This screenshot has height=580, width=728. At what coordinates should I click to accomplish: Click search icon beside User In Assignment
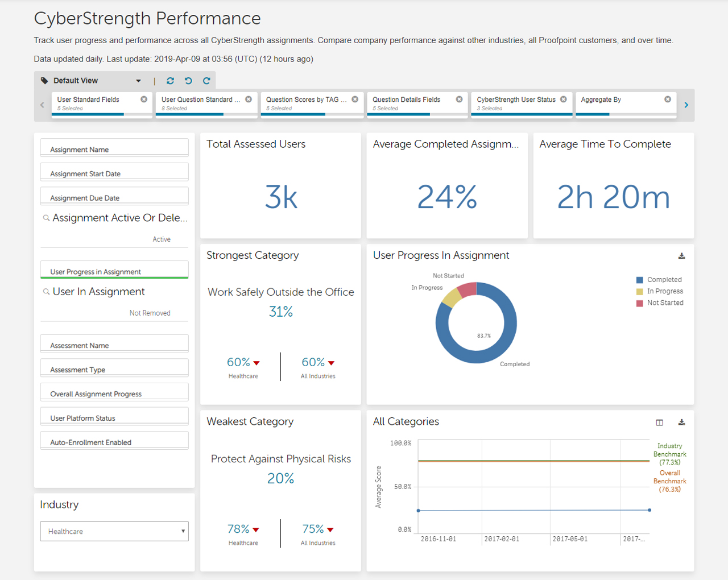click(x=46, y=292)
